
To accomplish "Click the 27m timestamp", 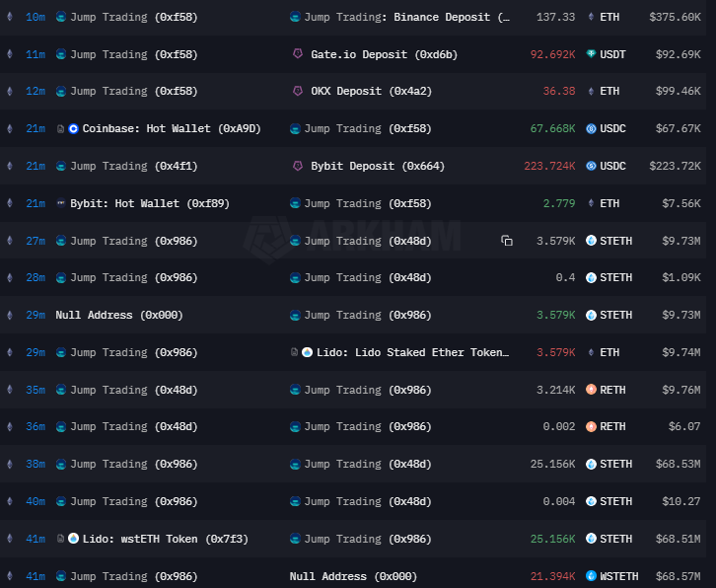I will [x=36, y=241].
